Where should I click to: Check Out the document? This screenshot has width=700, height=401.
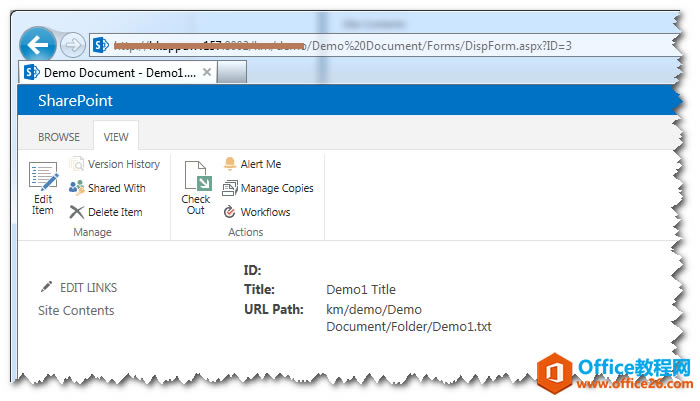pos(196,188)
